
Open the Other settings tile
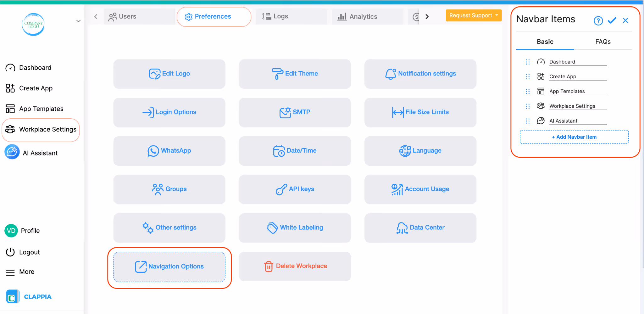click(x=169, y=228)
